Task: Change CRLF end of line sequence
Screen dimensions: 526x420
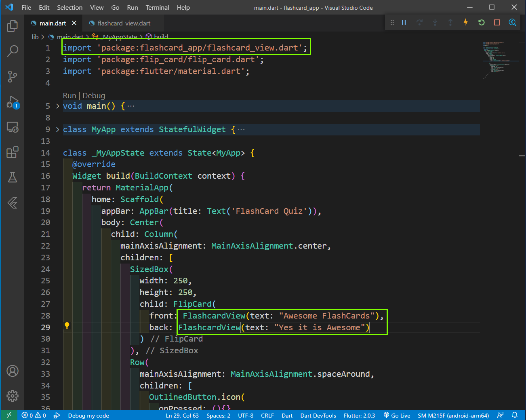Action: (267, 416)
